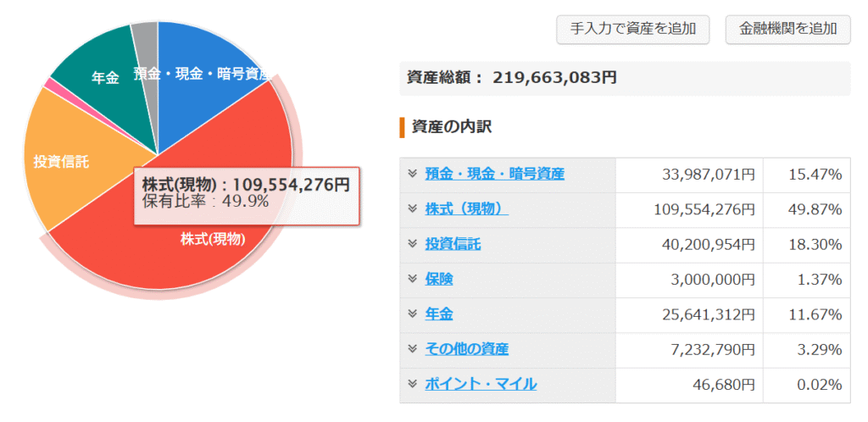Expand the 保険 row chevron

412,279
